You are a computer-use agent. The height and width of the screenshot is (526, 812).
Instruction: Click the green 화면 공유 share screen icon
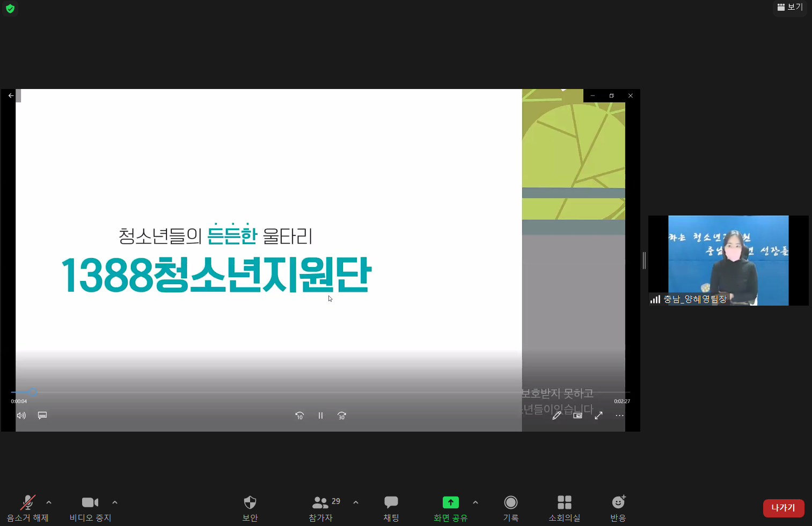click(450, 502)
